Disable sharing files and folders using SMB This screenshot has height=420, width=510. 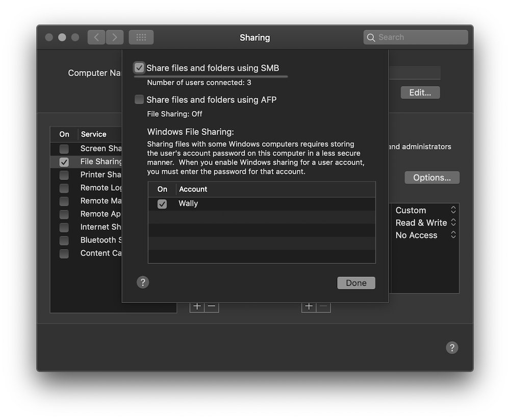point(139,67)
